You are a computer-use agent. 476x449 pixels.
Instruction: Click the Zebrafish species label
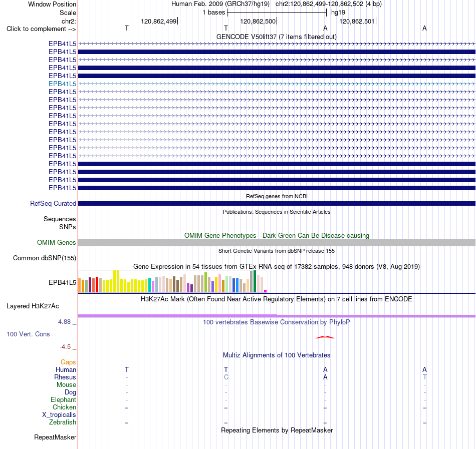pyautogui.click(x=63, y=422)
